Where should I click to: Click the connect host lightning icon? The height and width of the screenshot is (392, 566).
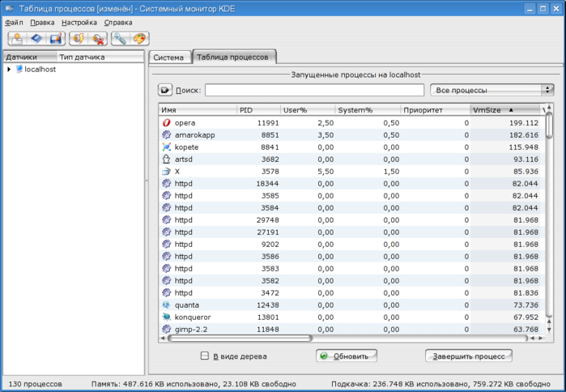78,39
